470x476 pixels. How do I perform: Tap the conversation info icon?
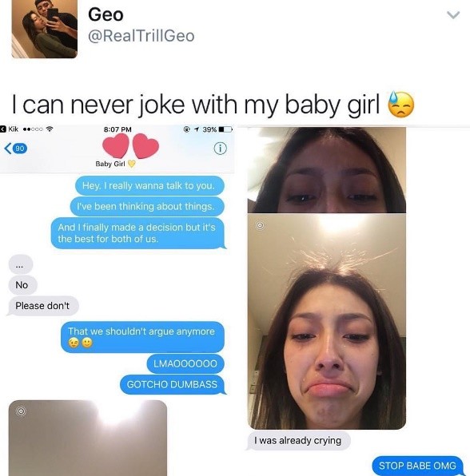point(221,149)
